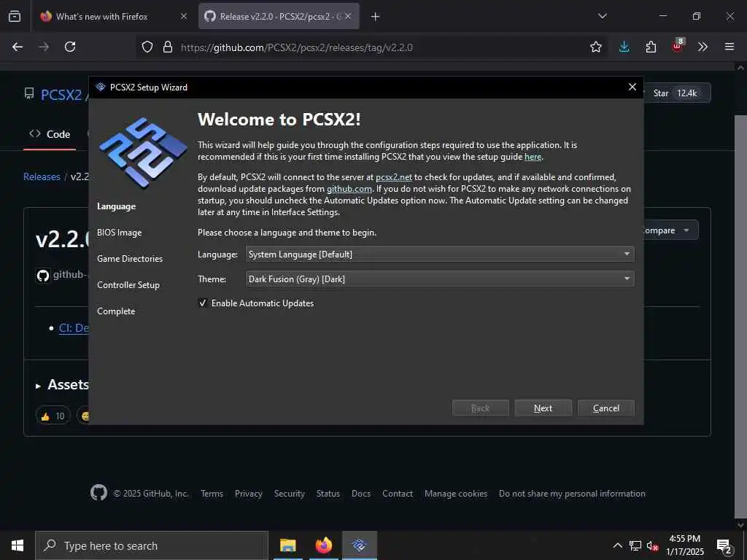Open the Compare dropdown on GitHub
The image size is (747, 560).
670,230
